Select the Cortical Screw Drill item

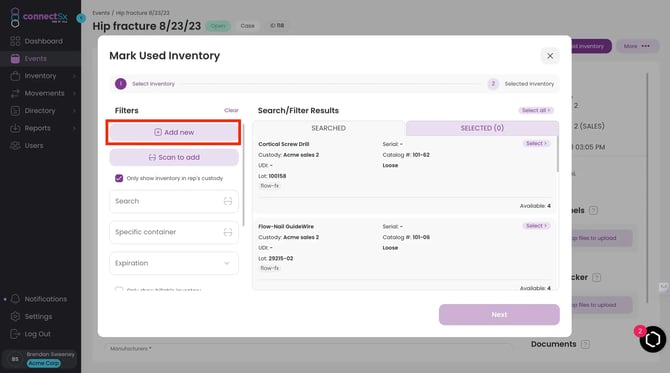coord(536,144)
